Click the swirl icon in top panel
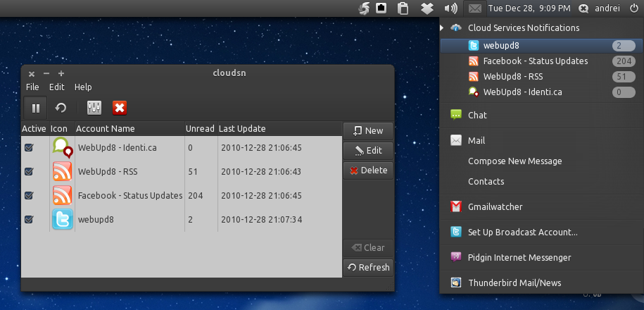 (x=364, y=8)
